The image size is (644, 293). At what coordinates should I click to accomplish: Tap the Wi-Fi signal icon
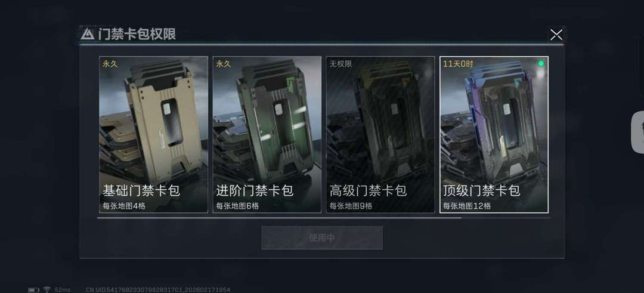(47, 289)
